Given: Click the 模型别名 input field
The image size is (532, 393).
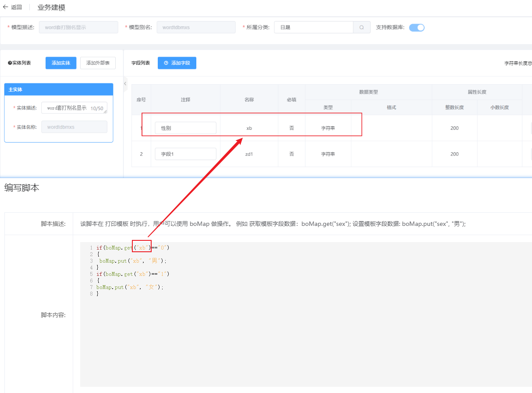Looking at the screenshot, I should point(196,27).
